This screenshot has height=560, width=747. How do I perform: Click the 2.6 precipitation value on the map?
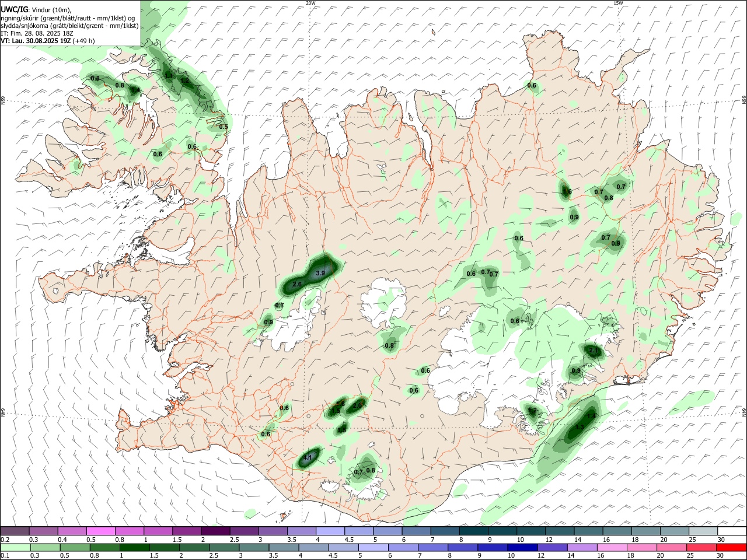point(296,284)
